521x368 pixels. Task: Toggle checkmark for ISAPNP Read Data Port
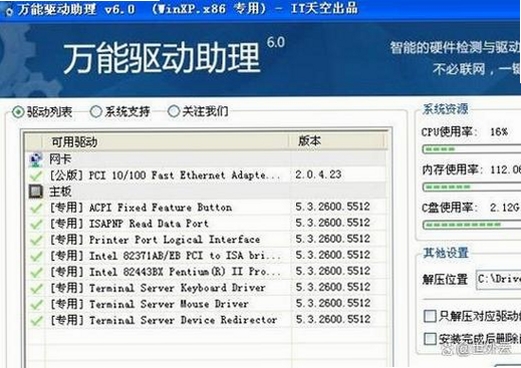[x=36, y=224]
